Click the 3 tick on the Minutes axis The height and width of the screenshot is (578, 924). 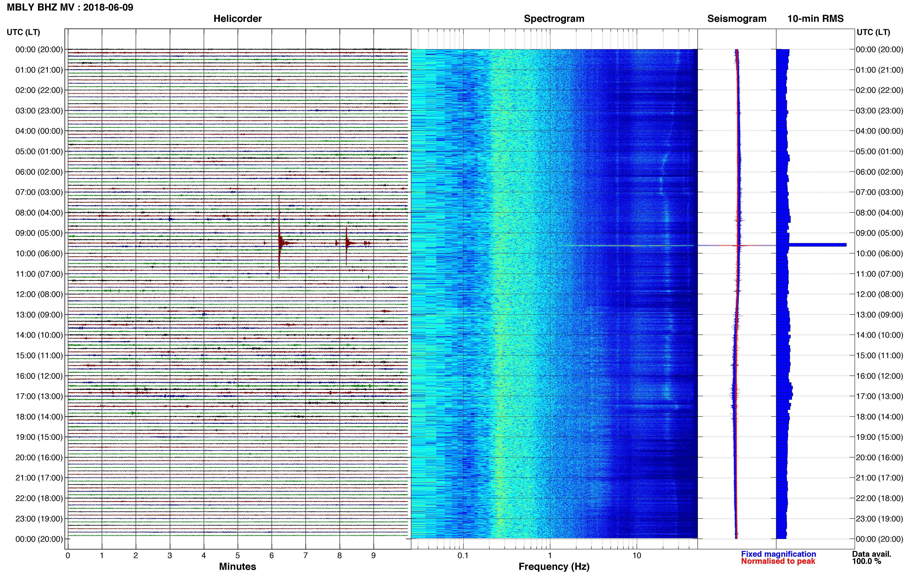[x=170, y=555]
